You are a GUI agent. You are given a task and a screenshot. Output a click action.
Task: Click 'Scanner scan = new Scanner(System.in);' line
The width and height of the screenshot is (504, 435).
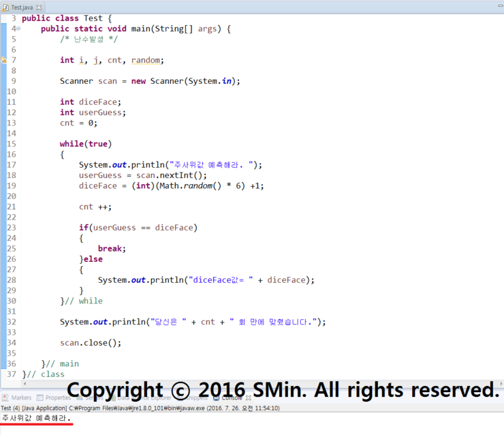tap(150, 81)
